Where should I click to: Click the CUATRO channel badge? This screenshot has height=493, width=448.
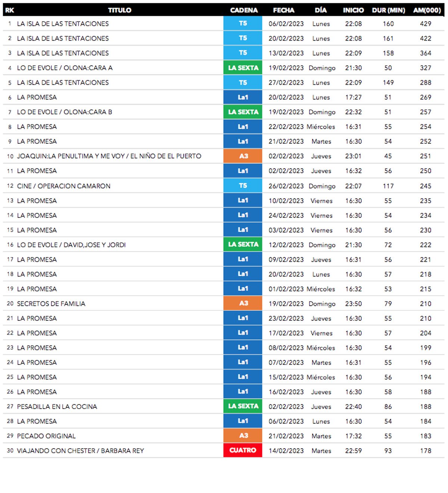click(243, 450)
